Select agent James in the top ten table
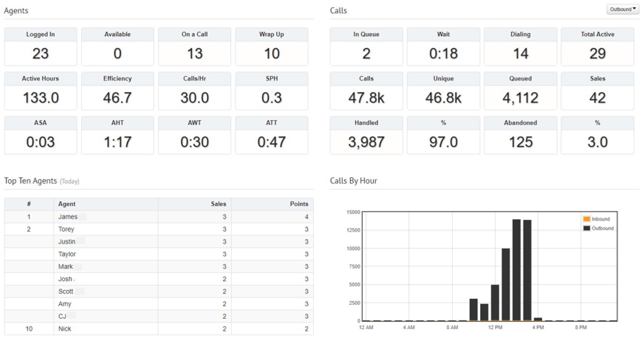Viewport: 644px width, 338px height. click(68, 217)
